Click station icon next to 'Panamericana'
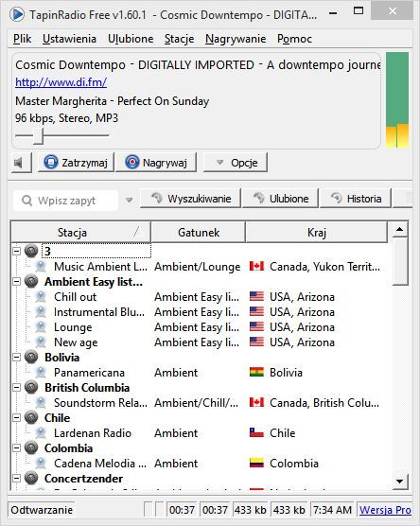The height and width of the screenshot is (526, 420). pyautogui.click(x=41, y=373)
